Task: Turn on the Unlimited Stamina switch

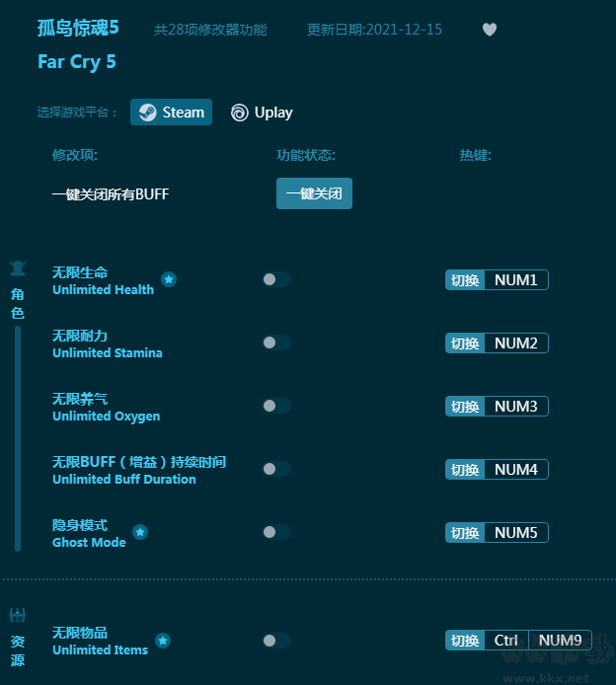Action: point(277,342)
